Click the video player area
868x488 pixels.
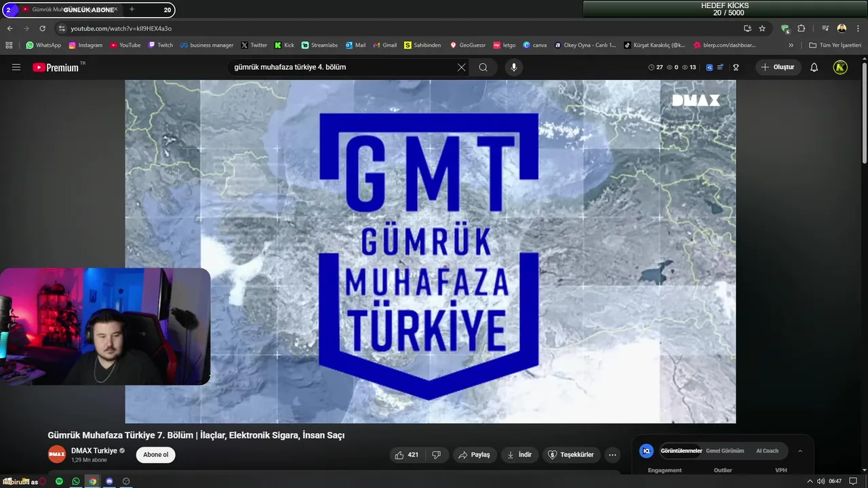tap(430, 251)
